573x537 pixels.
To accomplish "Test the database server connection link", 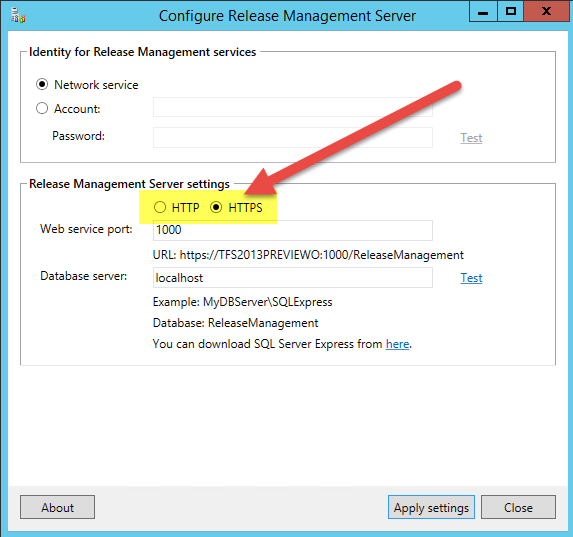I will coord(471,278).
